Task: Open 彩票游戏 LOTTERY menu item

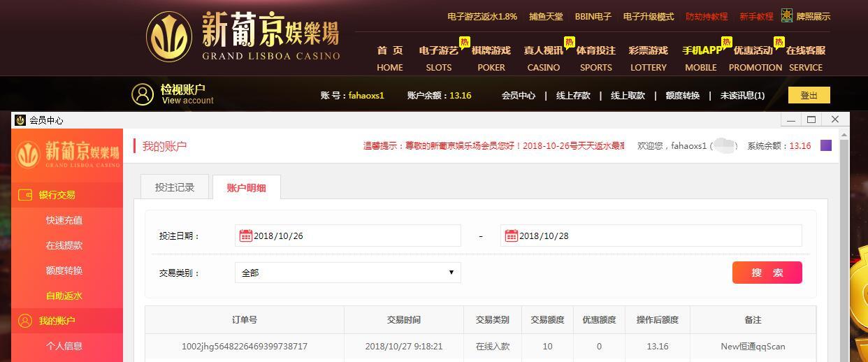Action: [649, 59]
